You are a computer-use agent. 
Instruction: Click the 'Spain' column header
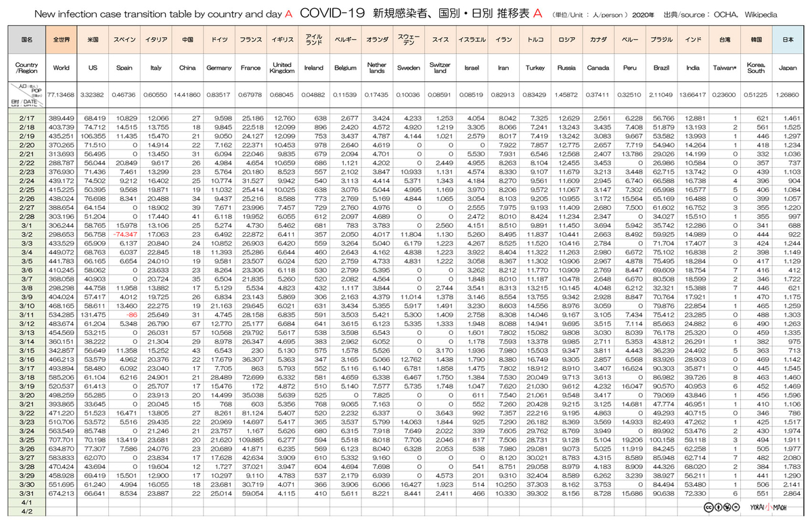pos(124,68)
